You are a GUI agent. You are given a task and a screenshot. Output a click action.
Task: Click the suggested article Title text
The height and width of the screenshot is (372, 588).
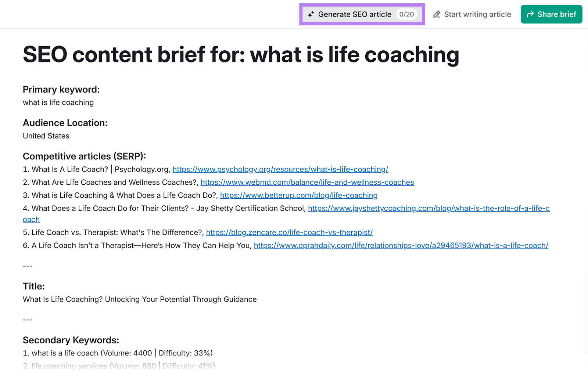(x=139, y=299)
